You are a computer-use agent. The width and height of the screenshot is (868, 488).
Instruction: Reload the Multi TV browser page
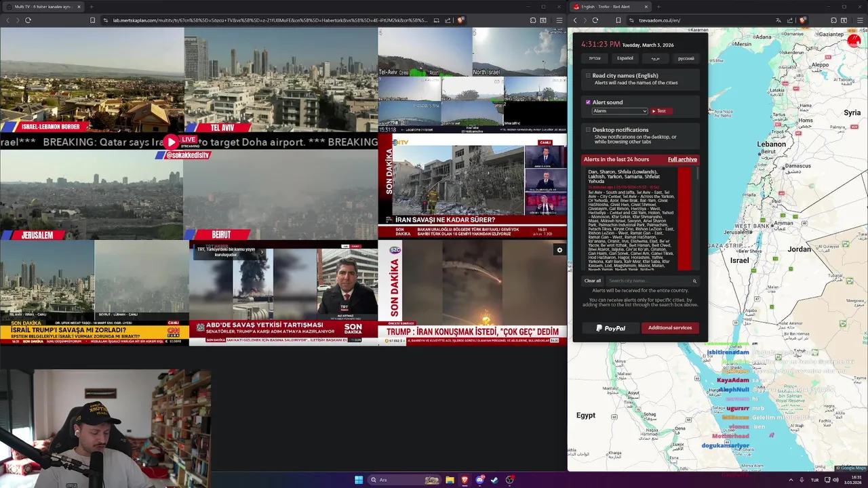coord(28,20)
